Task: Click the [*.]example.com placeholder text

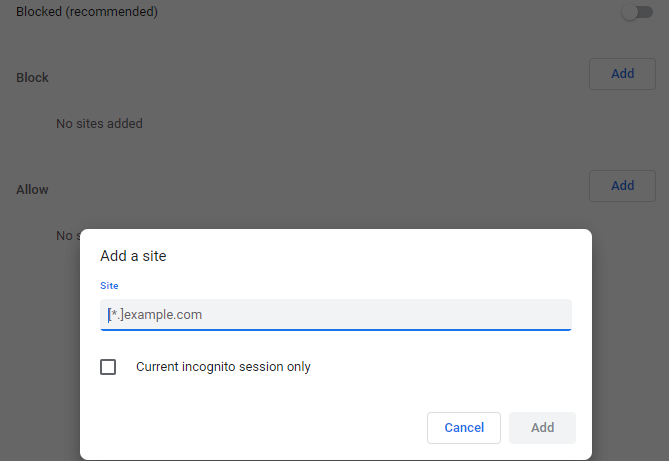Action: pyautogui.click(x=155, y=315)
